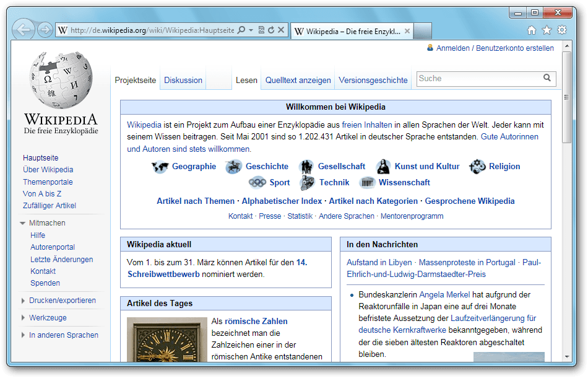Open the freien Inhalten link
Image resolution: width=588 pixels, height=378 pixels.
(367, 125)
